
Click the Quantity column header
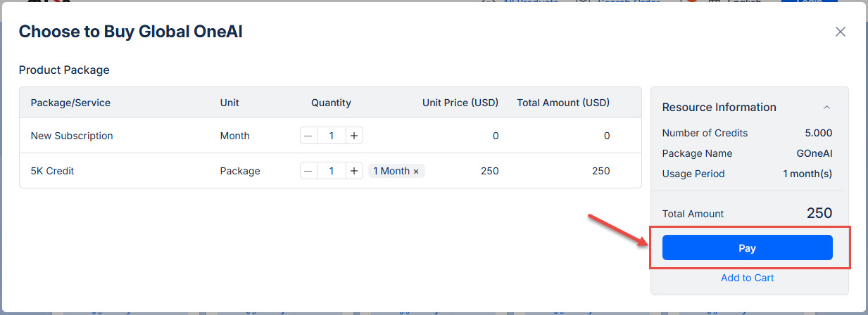(x=331, y=103)
